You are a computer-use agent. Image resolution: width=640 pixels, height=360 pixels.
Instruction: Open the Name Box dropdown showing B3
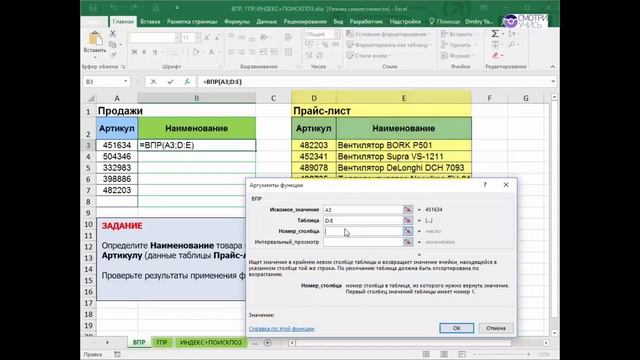[x=125, y=82]
